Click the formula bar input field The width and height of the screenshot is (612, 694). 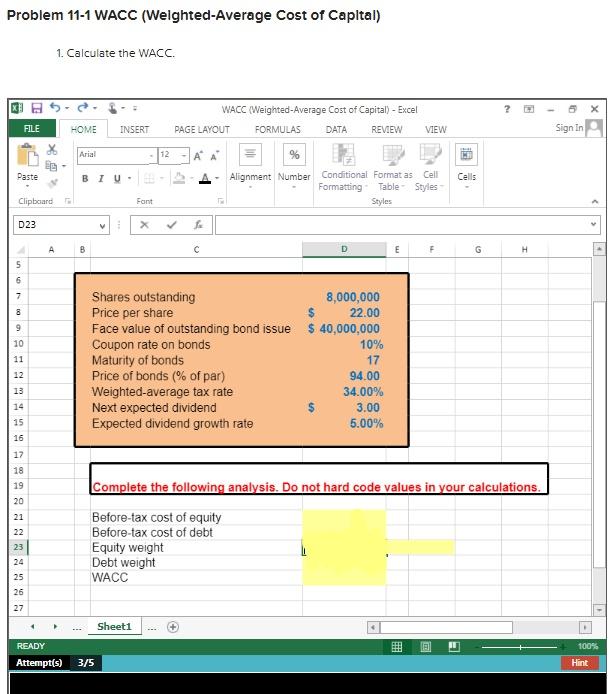(x=406, y=225)
